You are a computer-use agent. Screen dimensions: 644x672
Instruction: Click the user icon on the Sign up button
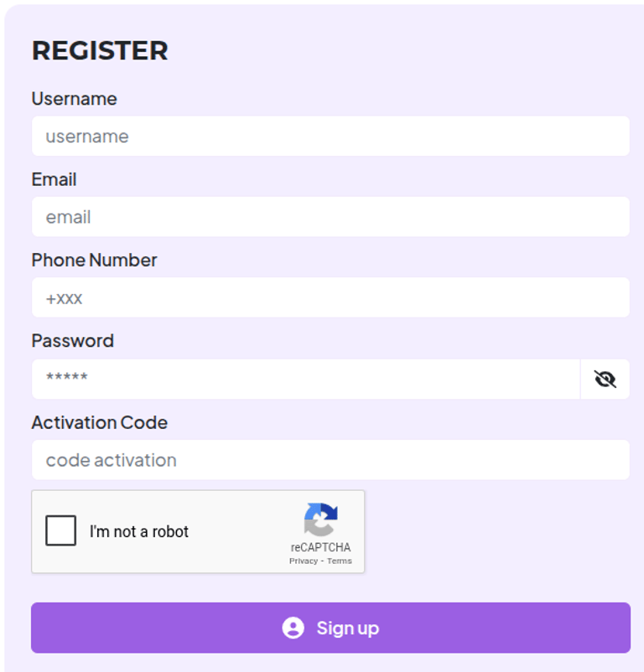point(293,628)
